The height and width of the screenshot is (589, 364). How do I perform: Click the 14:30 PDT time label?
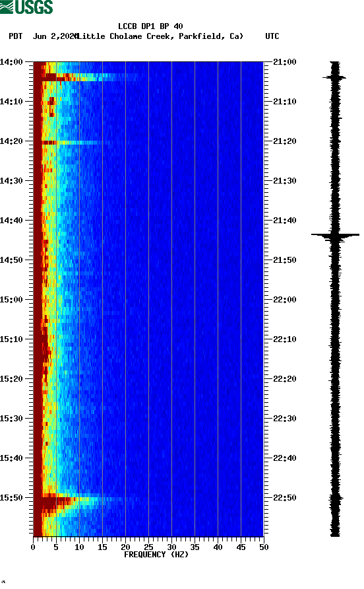(x=11, y=181)
